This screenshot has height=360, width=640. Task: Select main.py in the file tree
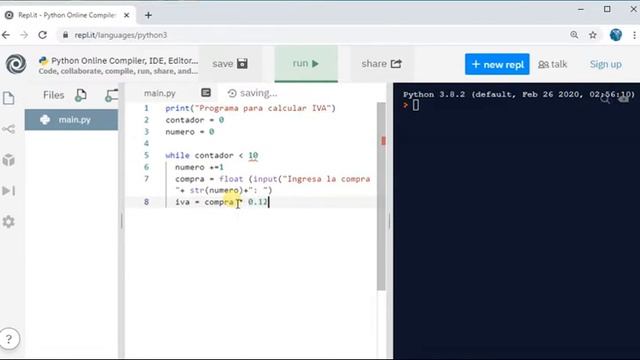coord(71,120)
